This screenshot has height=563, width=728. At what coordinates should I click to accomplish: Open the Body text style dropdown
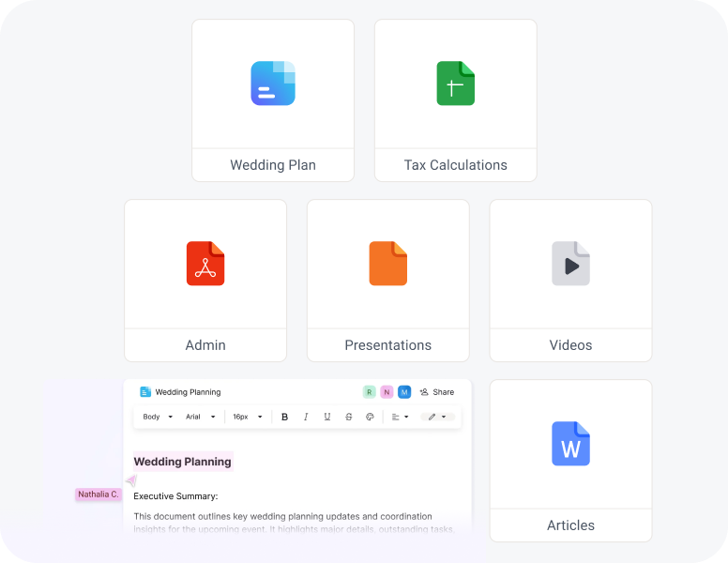click(158, 417)
